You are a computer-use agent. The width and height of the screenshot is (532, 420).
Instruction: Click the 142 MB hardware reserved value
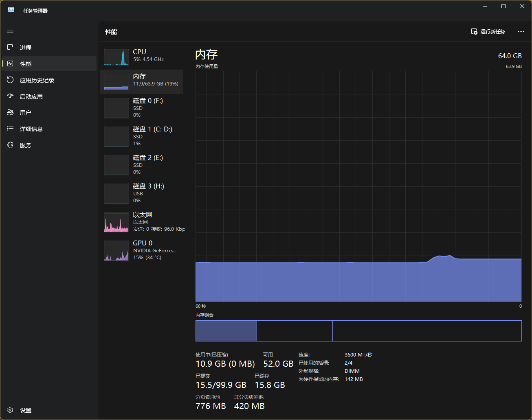point(354,379)
